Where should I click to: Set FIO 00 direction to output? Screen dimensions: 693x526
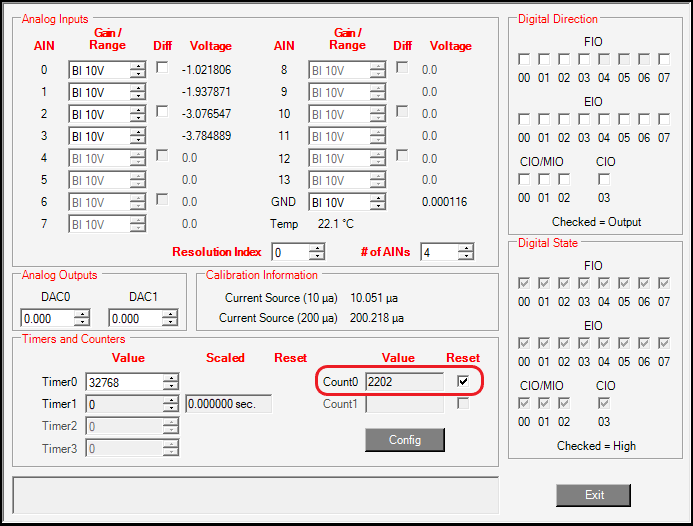(x=524, y=60)
